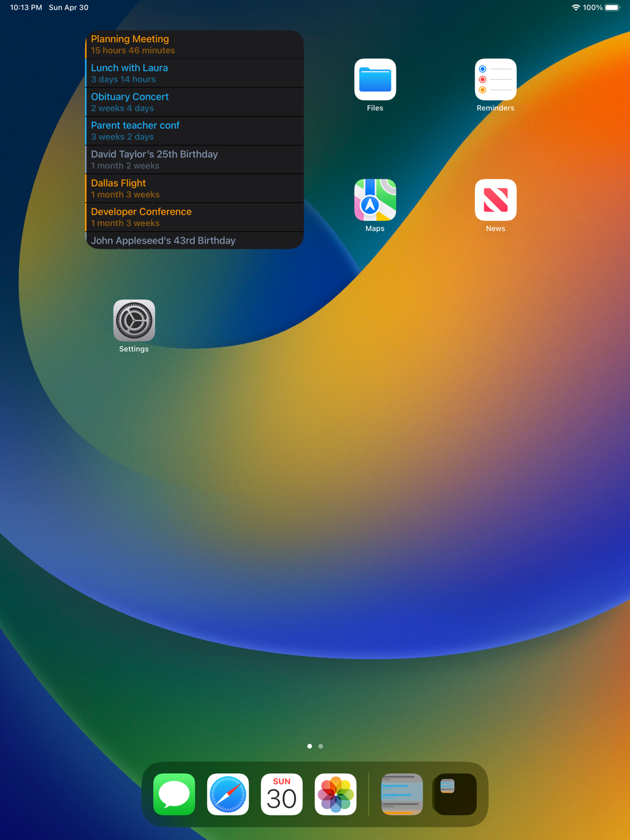
Task: Open the Maps app
Action: [x=375, y=200]
